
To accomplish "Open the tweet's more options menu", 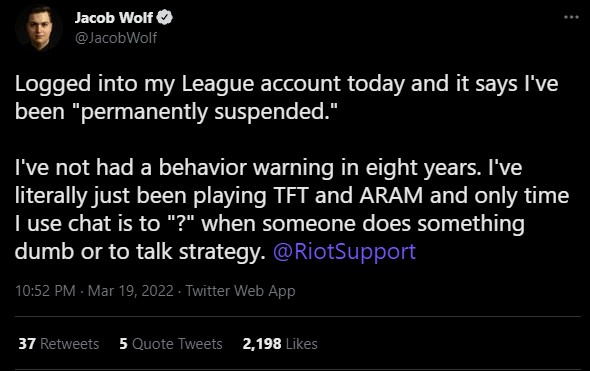I will pyautogui.click(x=571, y=17).
